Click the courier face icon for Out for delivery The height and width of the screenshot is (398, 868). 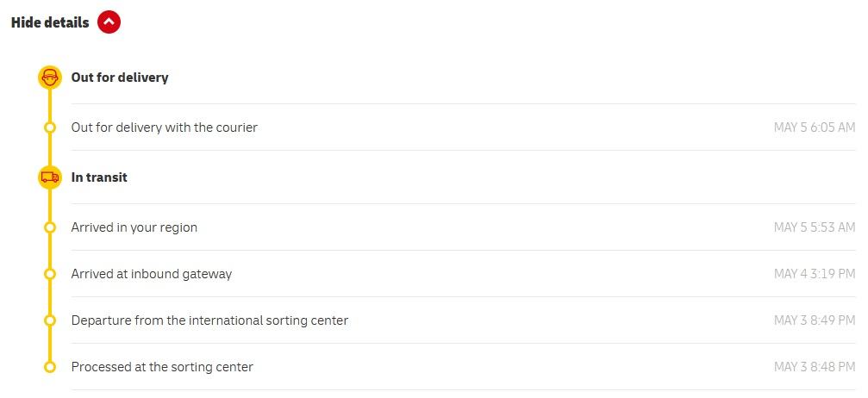(50, 78)
